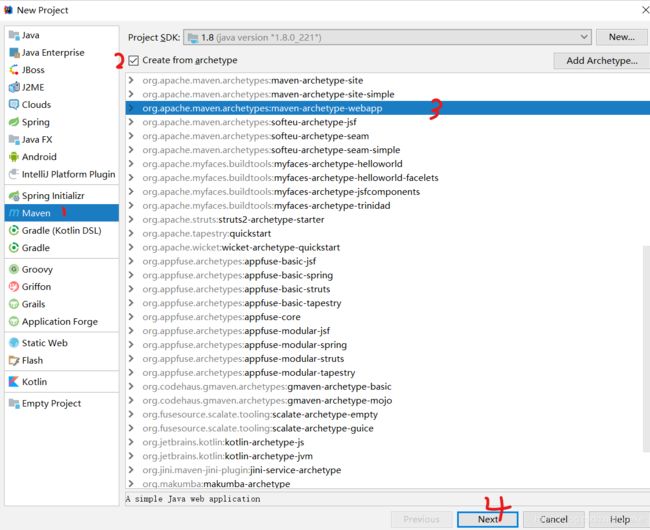The height and width of the screenshot is (530, 650).
Task: Click the Android robot icon
Action: point(14,157)
